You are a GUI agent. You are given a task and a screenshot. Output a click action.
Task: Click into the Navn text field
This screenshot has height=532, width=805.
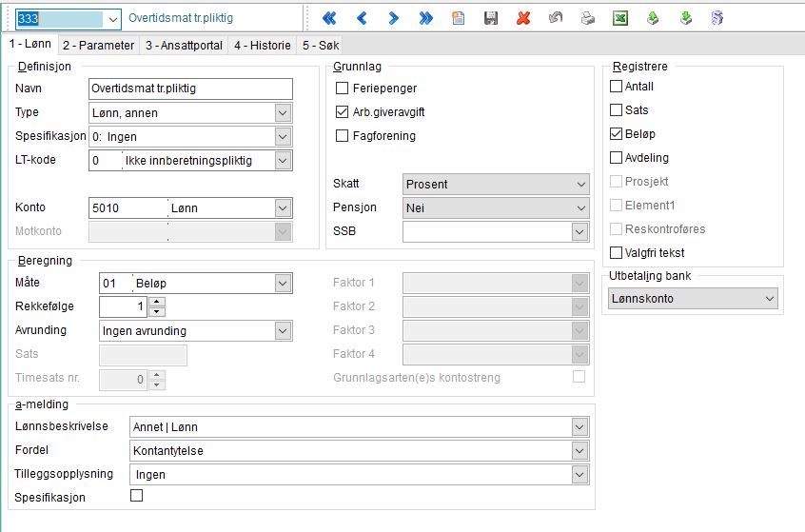(x=189, y=89)
